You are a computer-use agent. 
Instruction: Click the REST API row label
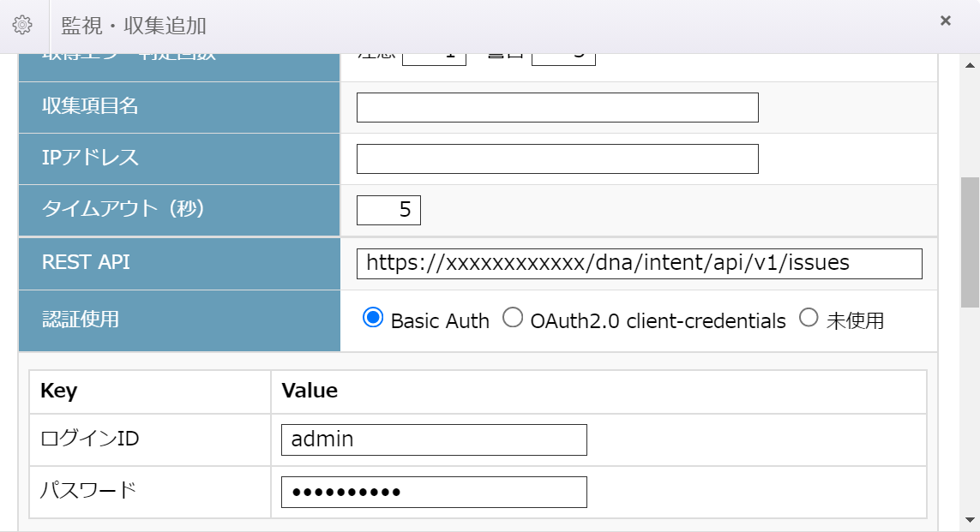pos(86,263)
